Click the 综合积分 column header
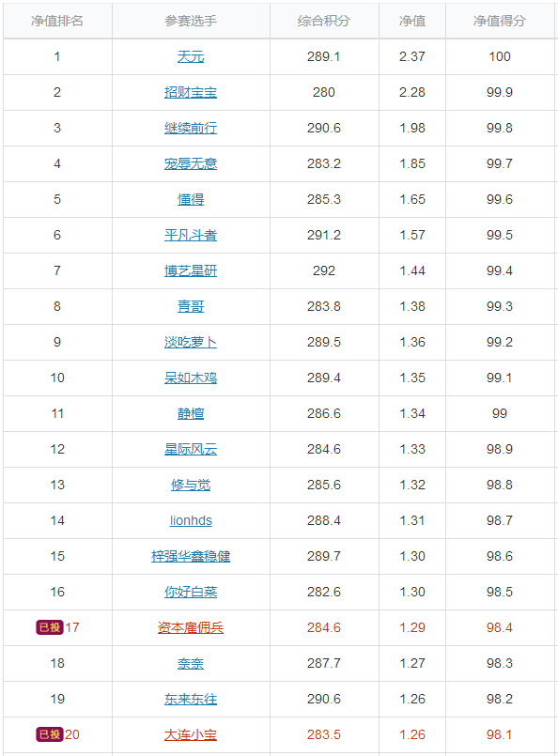The height and width of the screenshot is (756, 558). click(x=324, y=21)
